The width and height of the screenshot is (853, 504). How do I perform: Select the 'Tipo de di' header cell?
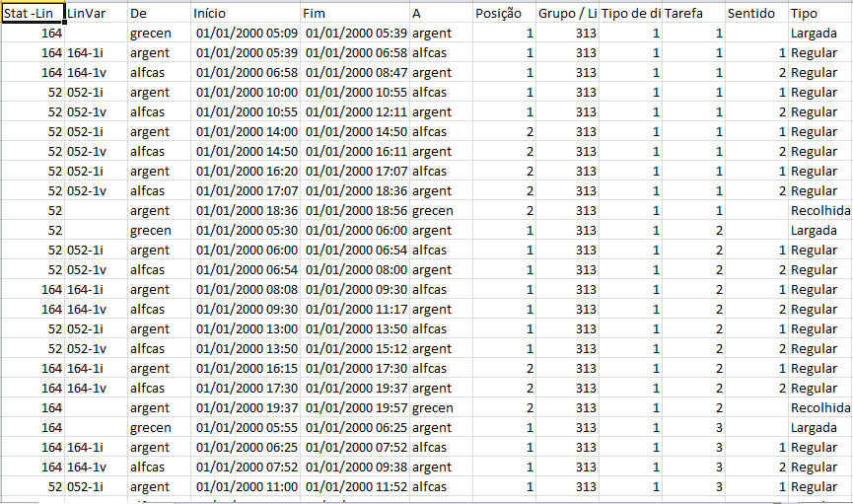pyautogui.click(x=630, y=13)
